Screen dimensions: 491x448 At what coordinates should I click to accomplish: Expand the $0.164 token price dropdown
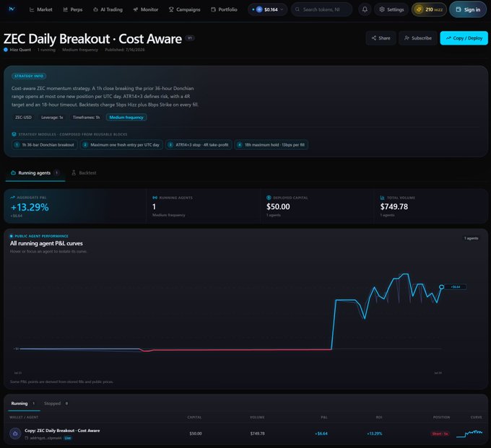(267, 9)
